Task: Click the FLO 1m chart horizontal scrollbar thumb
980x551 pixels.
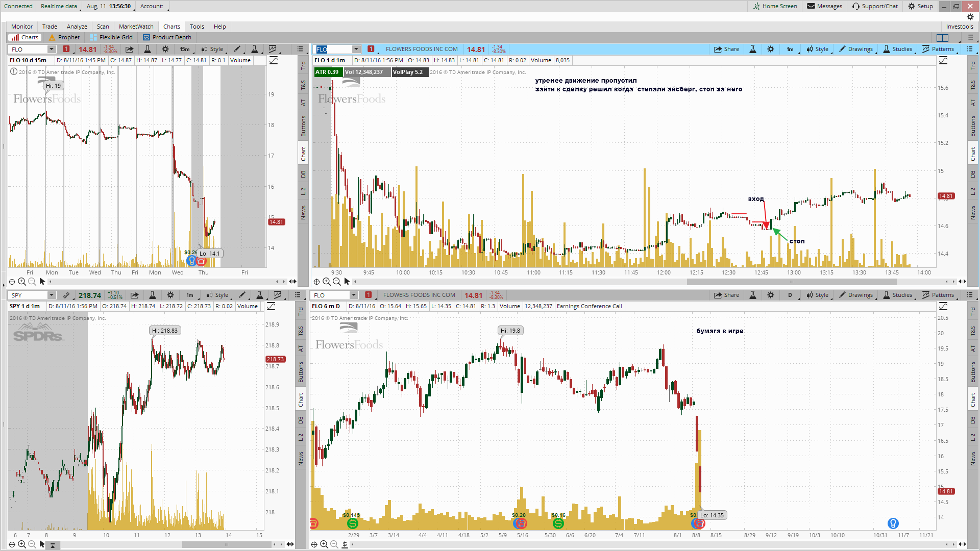Action: click(x=792, y=282)
